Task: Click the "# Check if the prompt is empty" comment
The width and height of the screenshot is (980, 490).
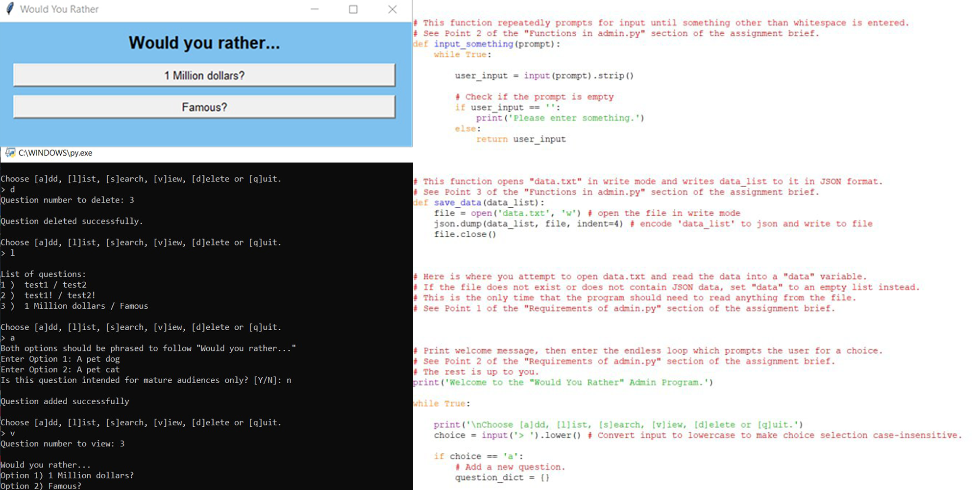Action: [534, 97]
